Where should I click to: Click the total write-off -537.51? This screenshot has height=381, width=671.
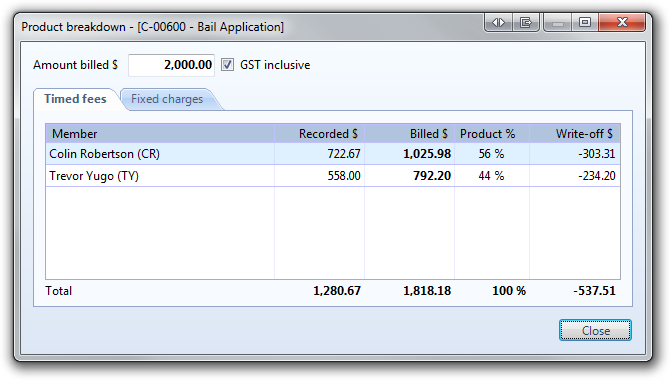[x=594, y=291]
